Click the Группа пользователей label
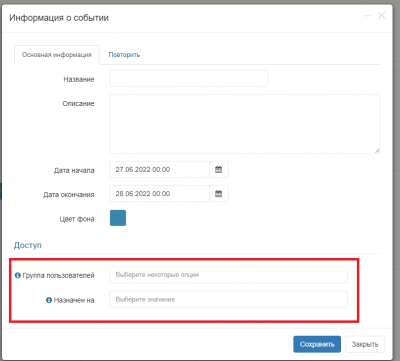Viewport: 400px width, 361px height. (x=58, y=275)
